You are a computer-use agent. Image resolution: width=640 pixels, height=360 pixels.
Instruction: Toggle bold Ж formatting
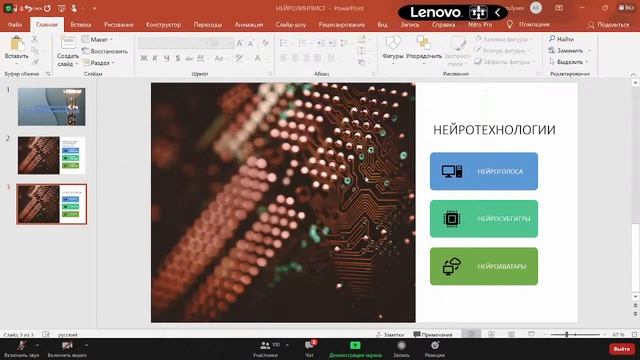144,58
